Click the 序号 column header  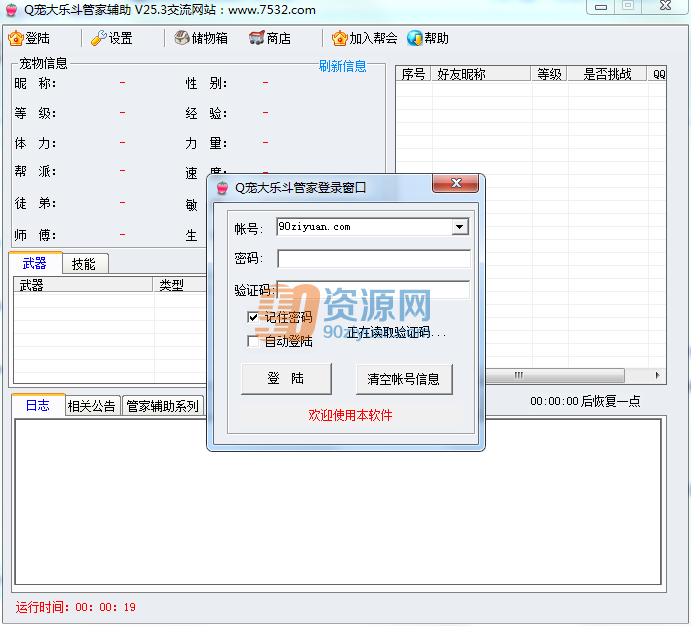[413, 74]
